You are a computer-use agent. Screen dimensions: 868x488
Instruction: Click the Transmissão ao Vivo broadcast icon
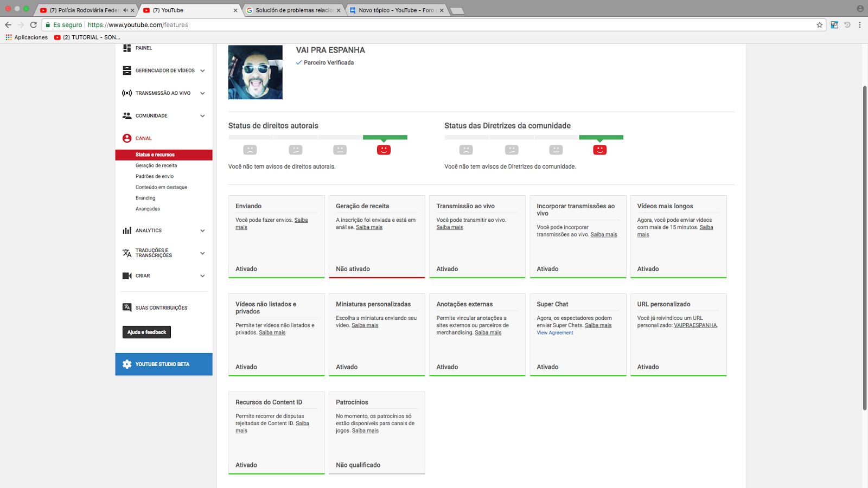(127, 93)
